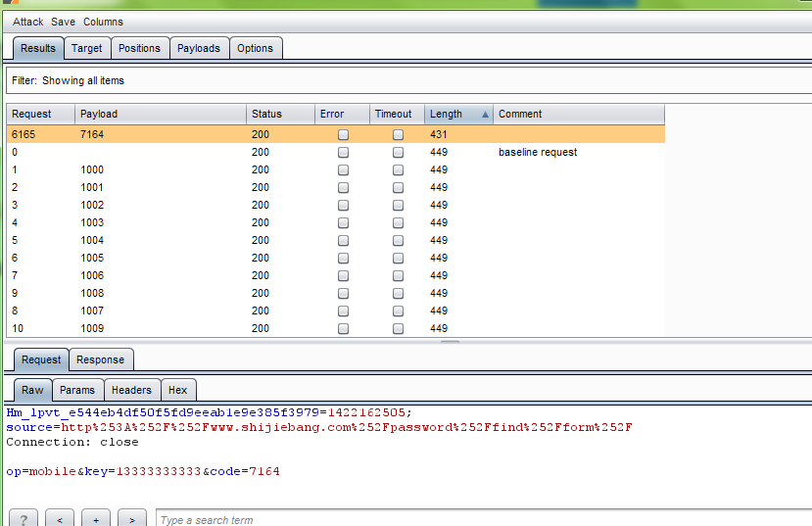
Task: Sort by the Error column header
Action: (x=342, y=114)
